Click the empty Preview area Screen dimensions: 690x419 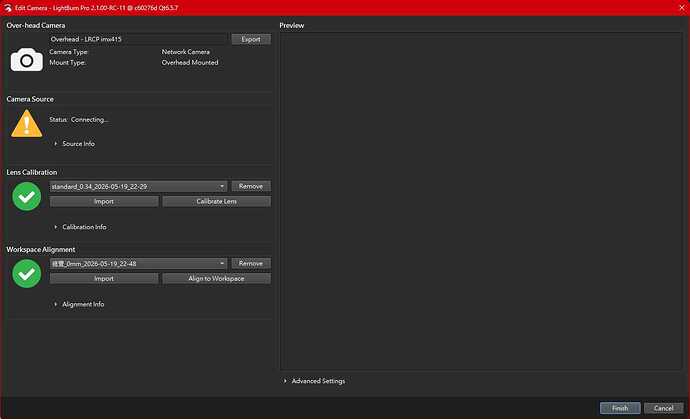(481, 201)
